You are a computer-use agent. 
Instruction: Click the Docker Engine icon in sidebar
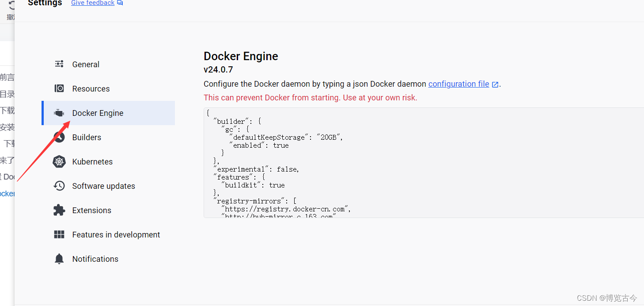[59, 113]
